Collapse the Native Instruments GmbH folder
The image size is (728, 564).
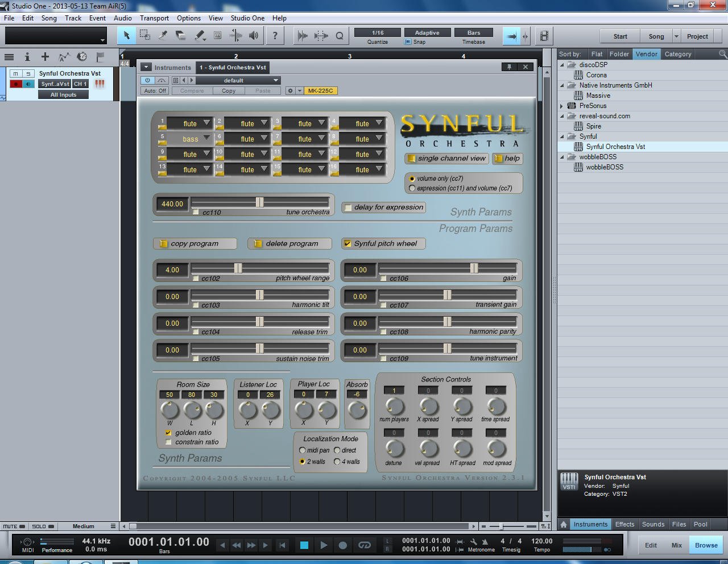pyautogui.click(x=562, y=85)
